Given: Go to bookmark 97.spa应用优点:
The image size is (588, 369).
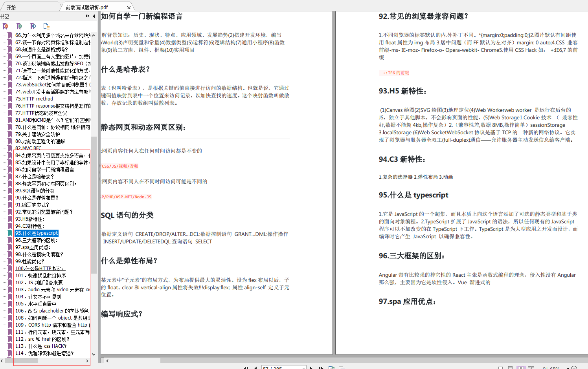Looking at the screenshot, I should click(x=33, y=247).
